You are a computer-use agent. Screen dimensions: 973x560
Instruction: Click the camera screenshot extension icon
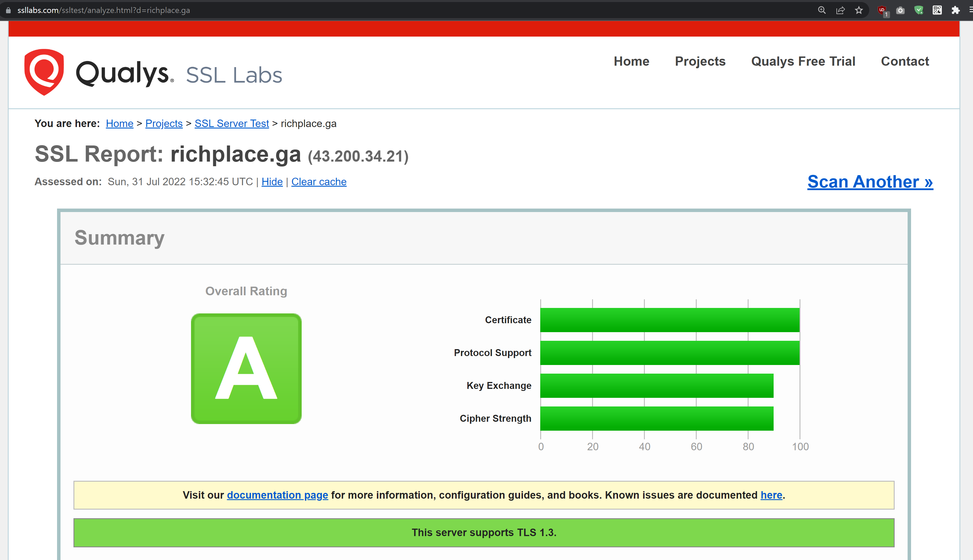point(900,10)
